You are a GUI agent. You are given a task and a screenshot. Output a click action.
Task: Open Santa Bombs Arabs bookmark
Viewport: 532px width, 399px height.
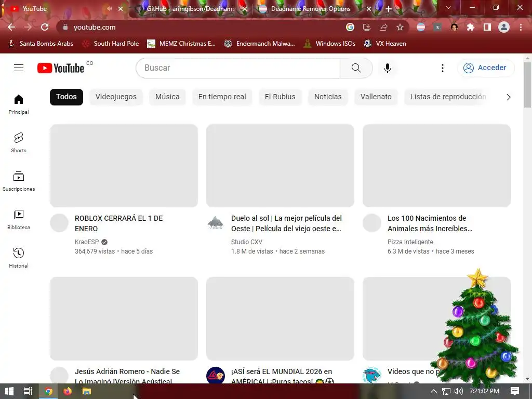pyautogui.click(x=41, y=44)
